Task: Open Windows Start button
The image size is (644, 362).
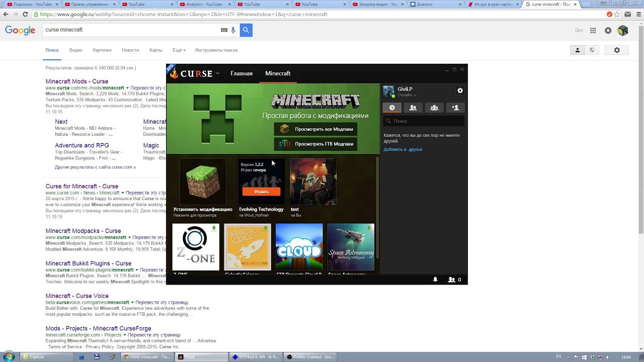Action: coord(9,357)
